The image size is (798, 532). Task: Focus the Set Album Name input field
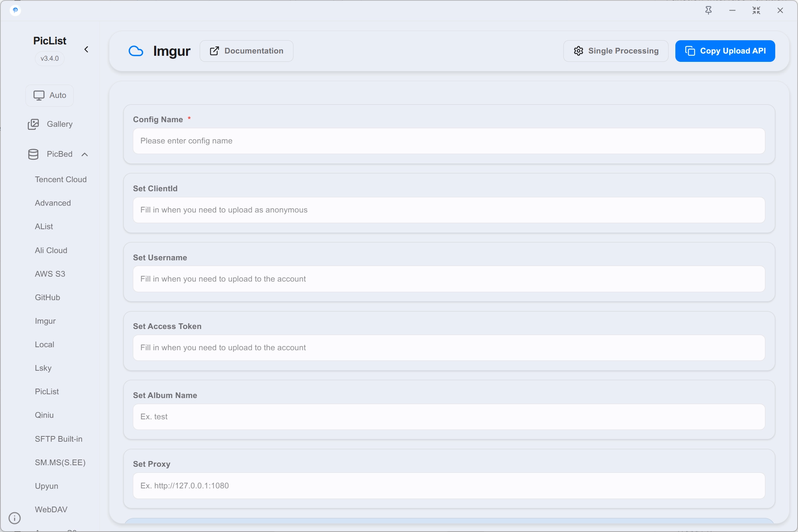[449, 417]
